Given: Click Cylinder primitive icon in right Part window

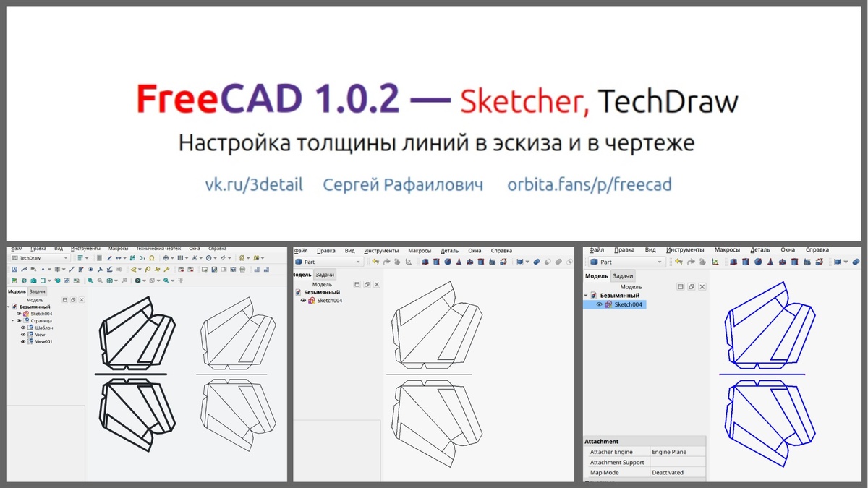Looking at the screenshot, I should point(745,262).
